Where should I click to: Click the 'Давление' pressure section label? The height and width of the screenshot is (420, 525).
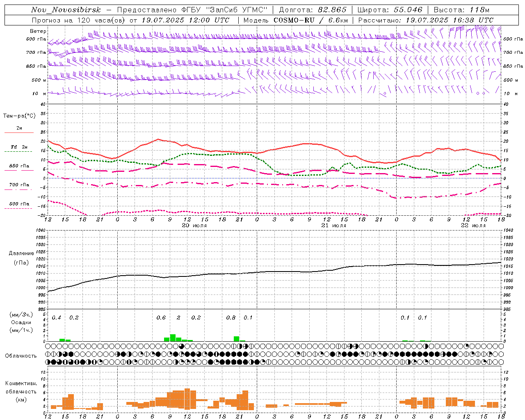21,253
